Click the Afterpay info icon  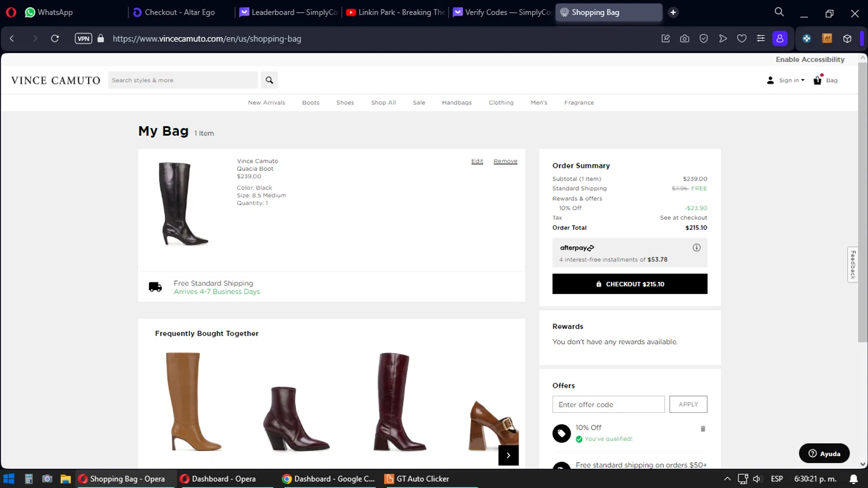[697, 248]
